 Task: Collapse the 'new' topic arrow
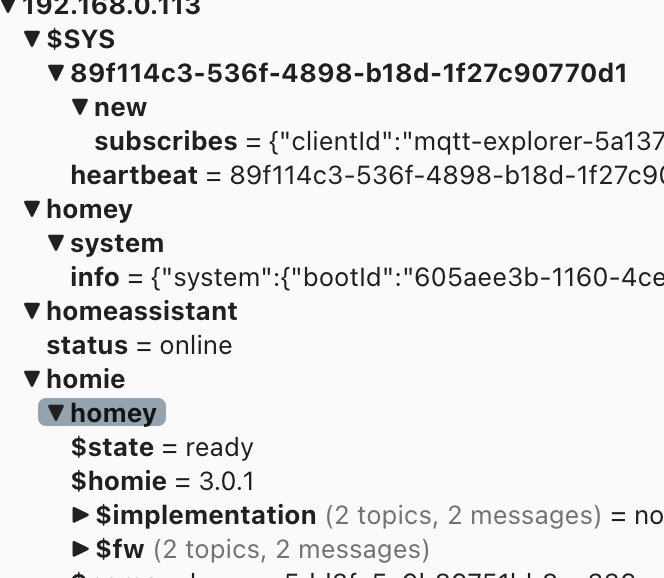(80, 107)
